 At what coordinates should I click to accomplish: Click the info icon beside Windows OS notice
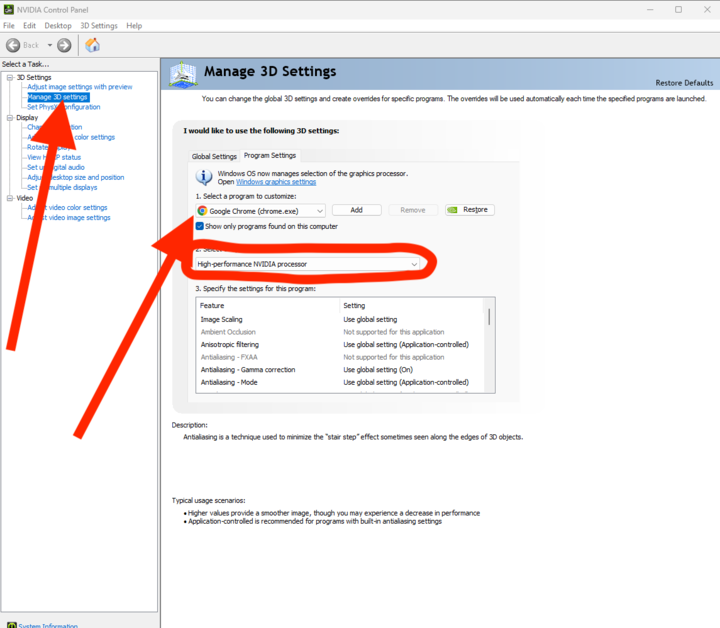[204, 177]
